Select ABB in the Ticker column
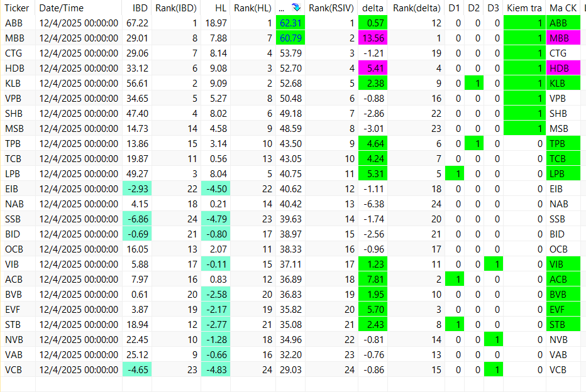Image resolution: width=586 pixels, height=392 pixels. pyautogui.click(x=14, y=23)
